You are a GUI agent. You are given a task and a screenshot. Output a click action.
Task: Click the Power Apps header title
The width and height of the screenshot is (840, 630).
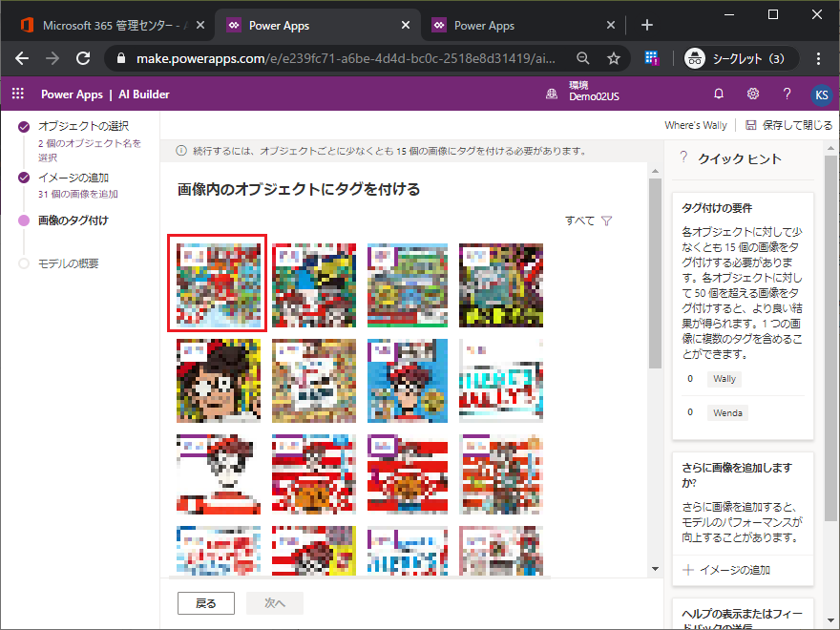click(x=72, y=94)
